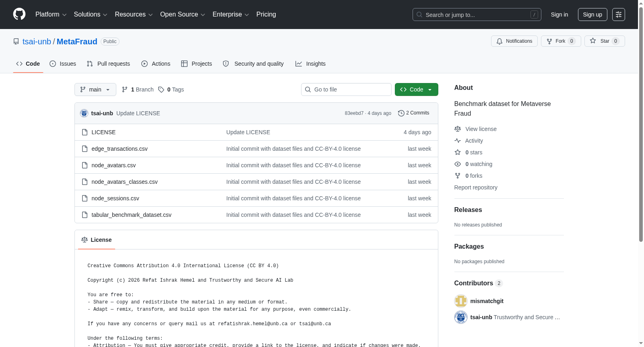Click the history clock icon beside 2 Commits

click(401, 113)
